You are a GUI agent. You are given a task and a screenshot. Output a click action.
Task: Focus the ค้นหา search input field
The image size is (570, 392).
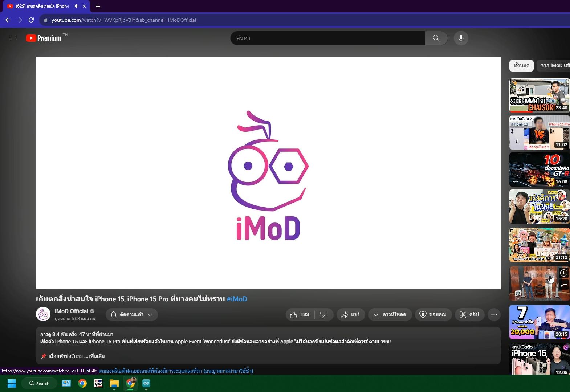[x=327, y=38]
